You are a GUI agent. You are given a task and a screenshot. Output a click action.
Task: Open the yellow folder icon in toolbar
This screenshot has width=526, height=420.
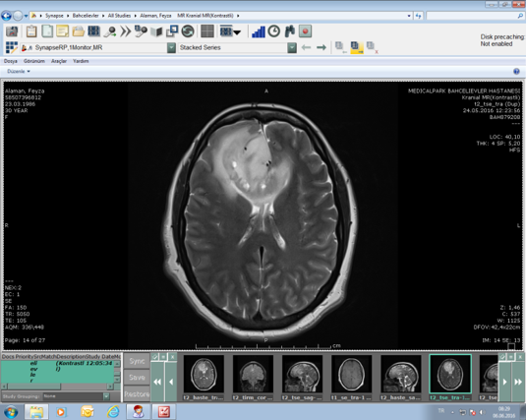click(78, 31)
